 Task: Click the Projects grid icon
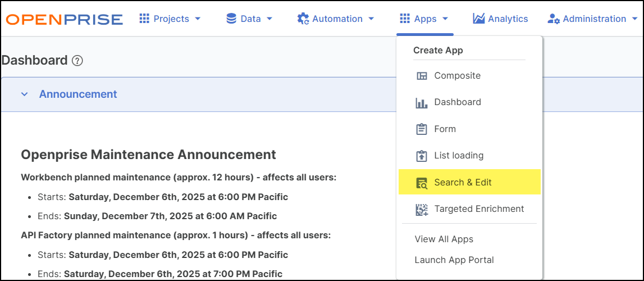click(144, 19)
